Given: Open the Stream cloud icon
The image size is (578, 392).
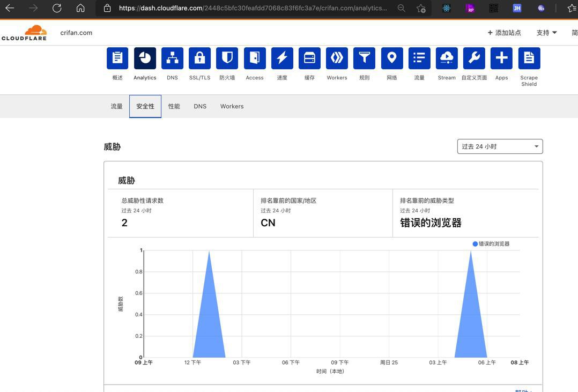Looking at the screenshot, I should [x=447, y=58].
